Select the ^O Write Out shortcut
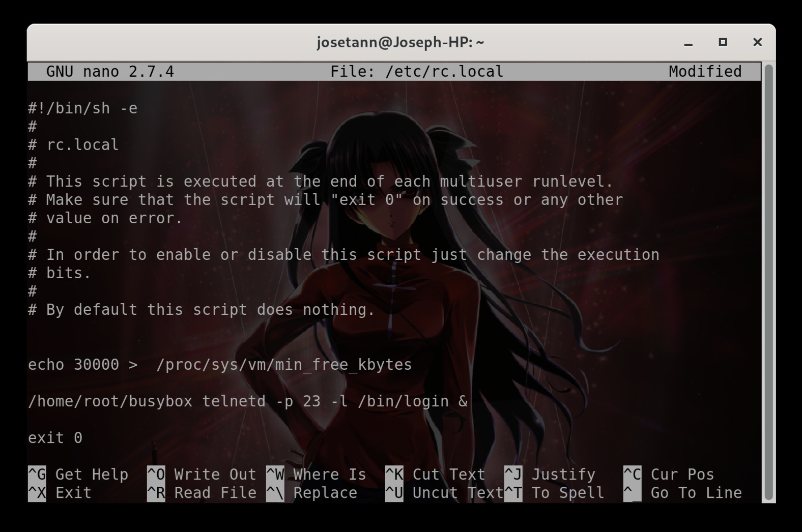Viewport: 802px width, 532px height. point(202,475)
